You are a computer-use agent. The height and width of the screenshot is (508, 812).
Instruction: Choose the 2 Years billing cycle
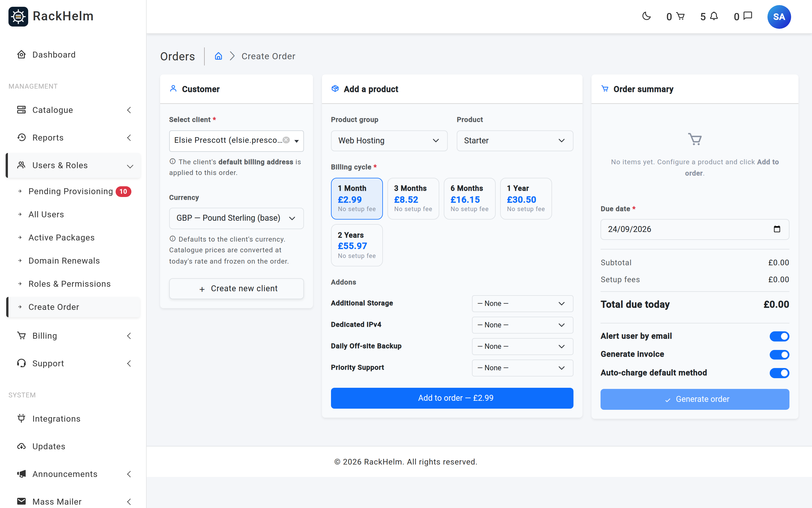coord(357,245)
